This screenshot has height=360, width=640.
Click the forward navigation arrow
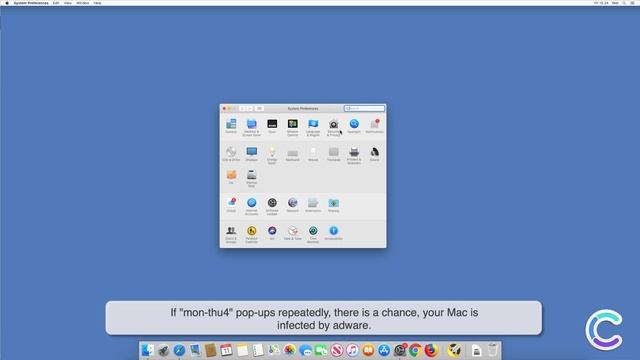pyautogui.click(x=249, y=109)
